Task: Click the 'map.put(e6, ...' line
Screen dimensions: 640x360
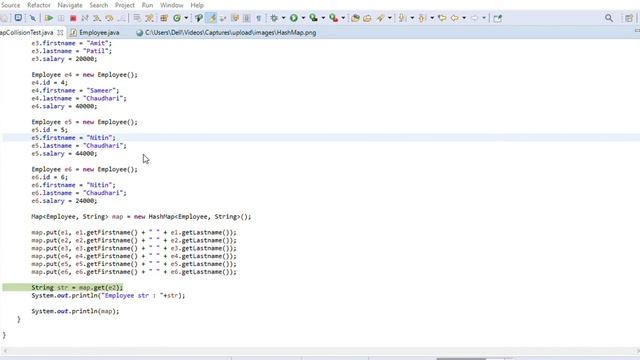Action: click(x=134, y=272)
